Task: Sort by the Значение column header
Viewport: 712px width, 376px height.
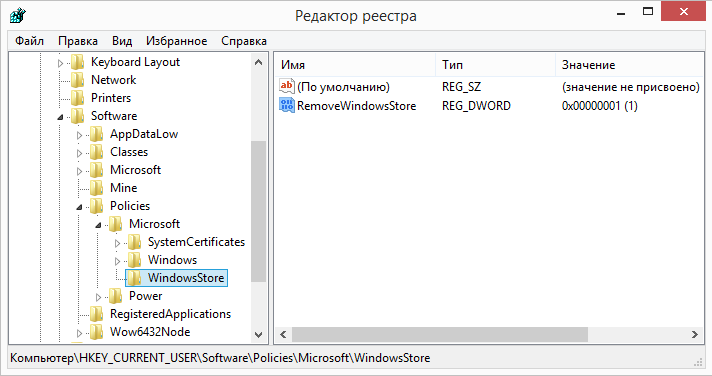Action: click(x=629, y=65)
